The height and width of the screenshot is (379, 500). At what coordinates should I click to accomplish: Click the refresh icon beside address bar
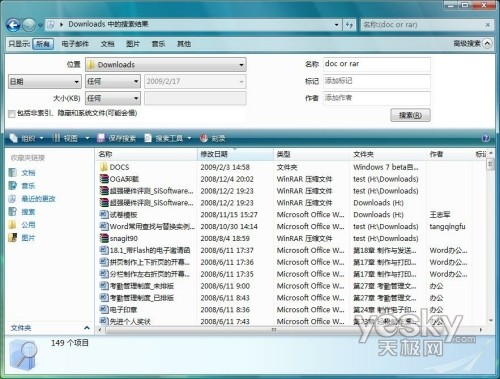[x=349, y=25]
